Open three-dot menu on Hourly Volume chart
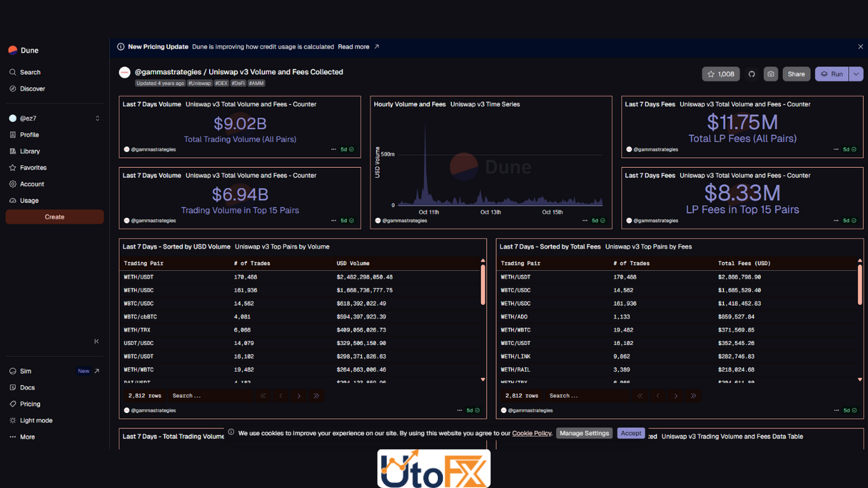Screen dimensions: 868x488 (585, 220)
